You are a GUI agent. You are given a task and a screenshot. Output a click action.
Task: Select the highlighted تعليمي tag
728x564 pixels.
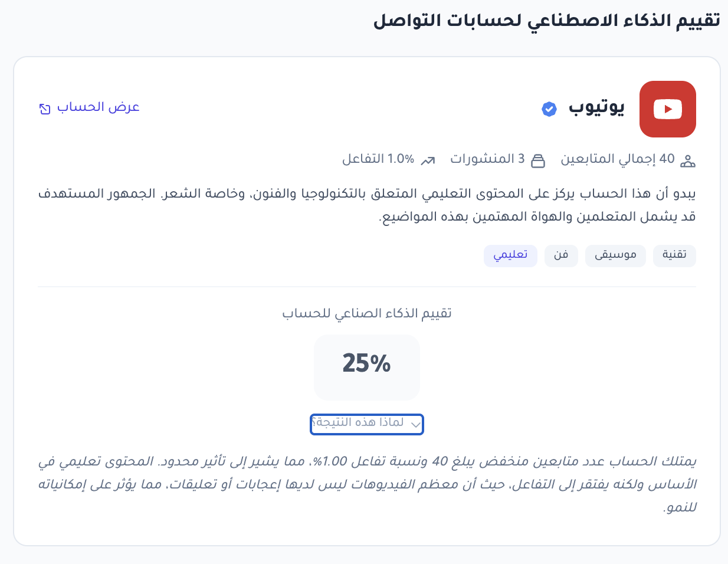click(x=510, y=255)
